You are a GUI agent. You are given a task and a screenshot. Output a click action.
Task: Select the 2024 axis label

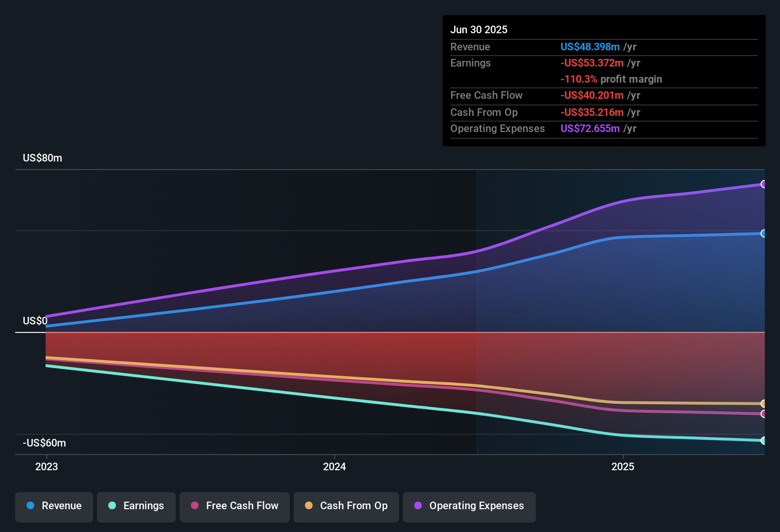(x=334, y=466)
